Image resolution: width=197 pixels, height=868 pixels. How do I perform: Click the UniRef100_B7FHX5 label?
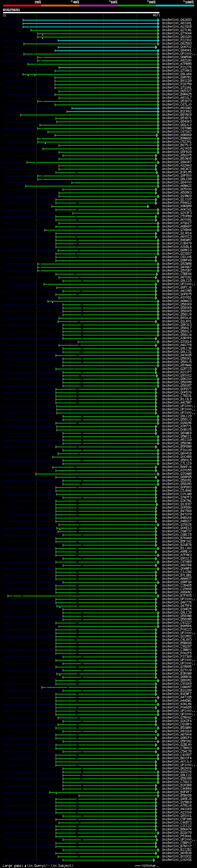tap(177, 596)
